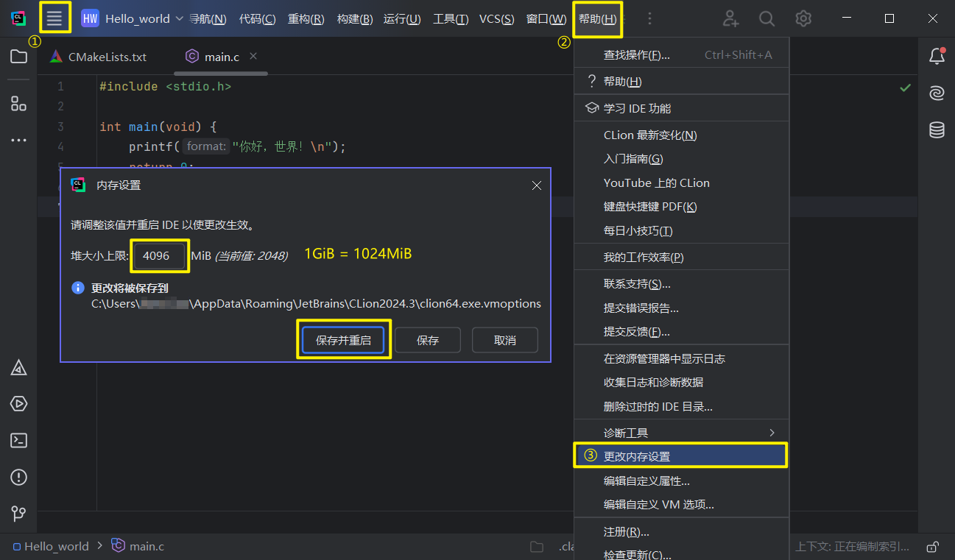Open the Run tool window icon
This screenshot has width=955, height=560.
click(x=18, y=403)
